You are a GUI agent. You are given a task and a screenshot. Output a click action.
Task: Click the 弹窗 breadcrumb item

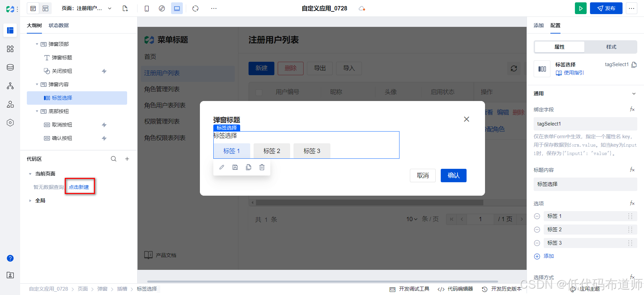point(102,289)
